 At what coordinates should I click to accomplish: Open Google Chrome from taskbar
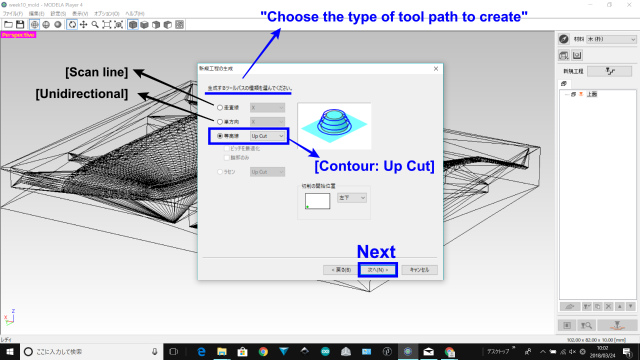[263, 351]
